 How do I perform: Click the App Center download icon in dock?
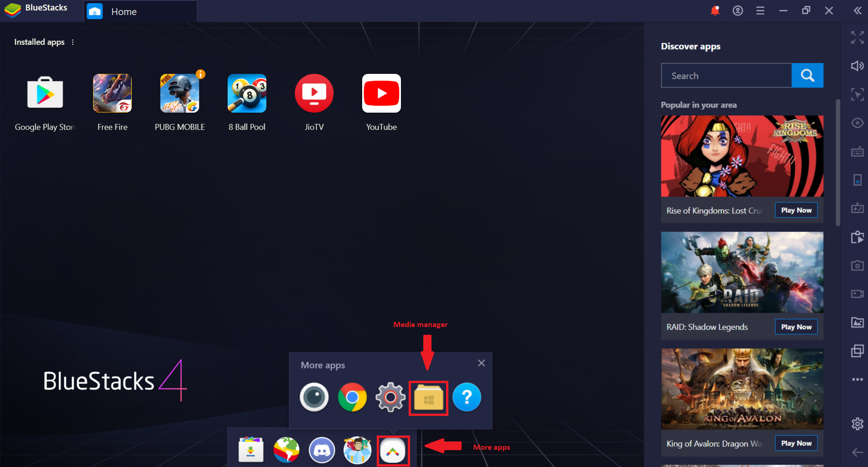(251, 450)
